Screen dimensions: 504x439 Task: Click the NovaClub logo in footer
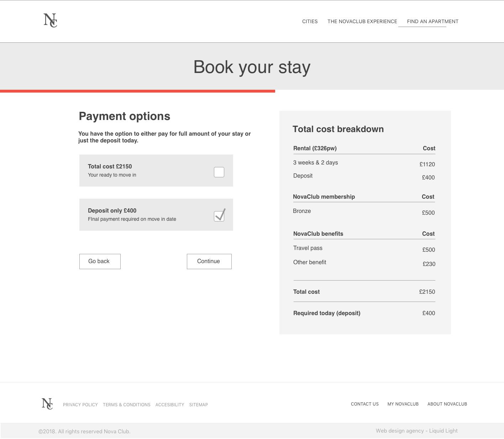pos(47,404)
